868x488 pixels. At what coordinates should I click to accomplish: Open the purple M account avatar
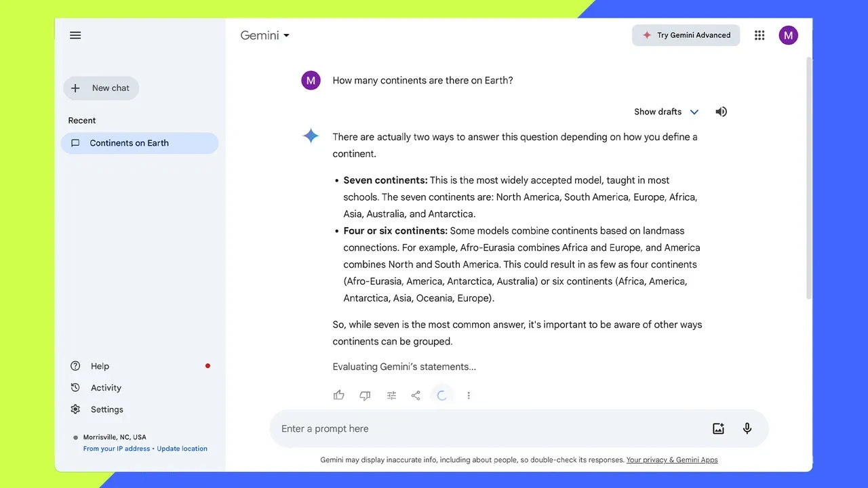[788, 35]
